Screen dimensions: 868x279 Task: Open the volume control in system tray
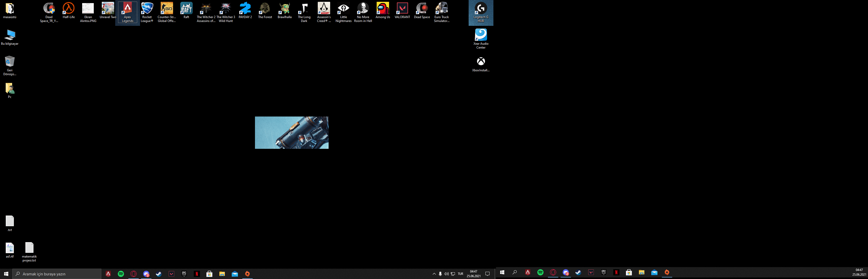coord(446,274)
